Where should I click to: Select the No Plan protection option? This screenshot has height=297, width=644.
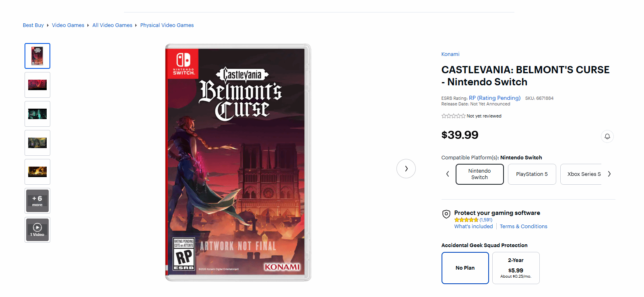coord(465,268)
